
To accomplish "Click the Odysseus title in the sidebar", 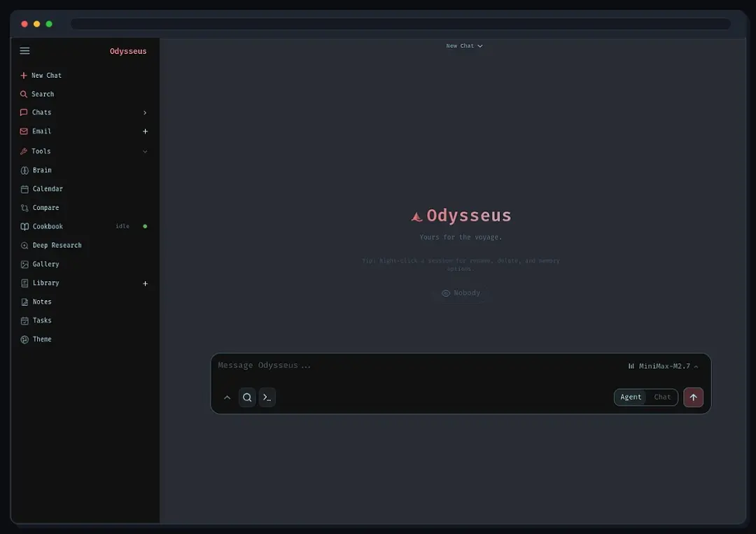I will (128, 51).
